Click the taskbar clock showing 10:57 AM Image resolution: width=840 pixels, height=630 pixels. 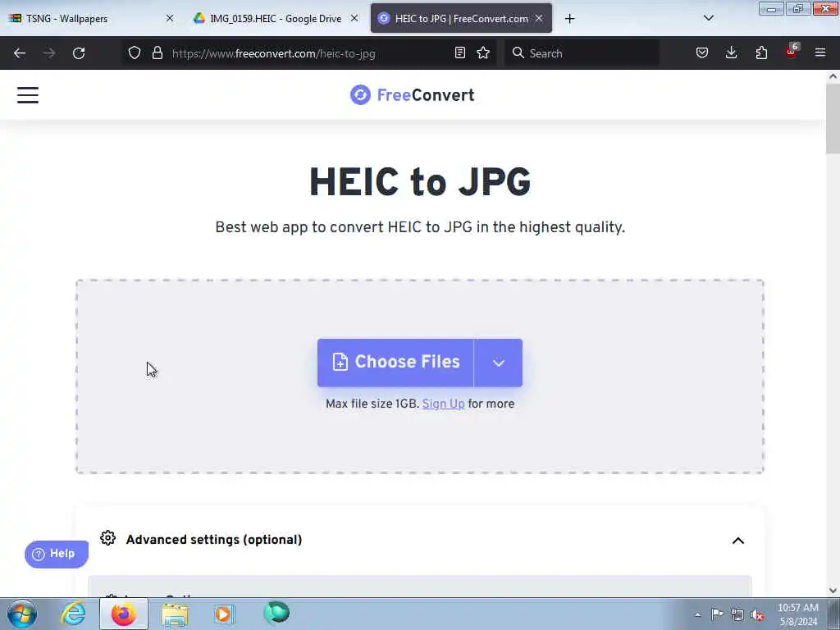797,614
